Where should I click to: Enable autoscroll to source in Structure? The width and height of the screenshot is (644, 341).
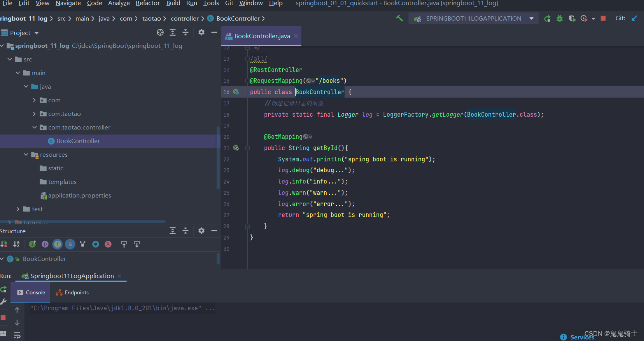click(x=124, y=244)
